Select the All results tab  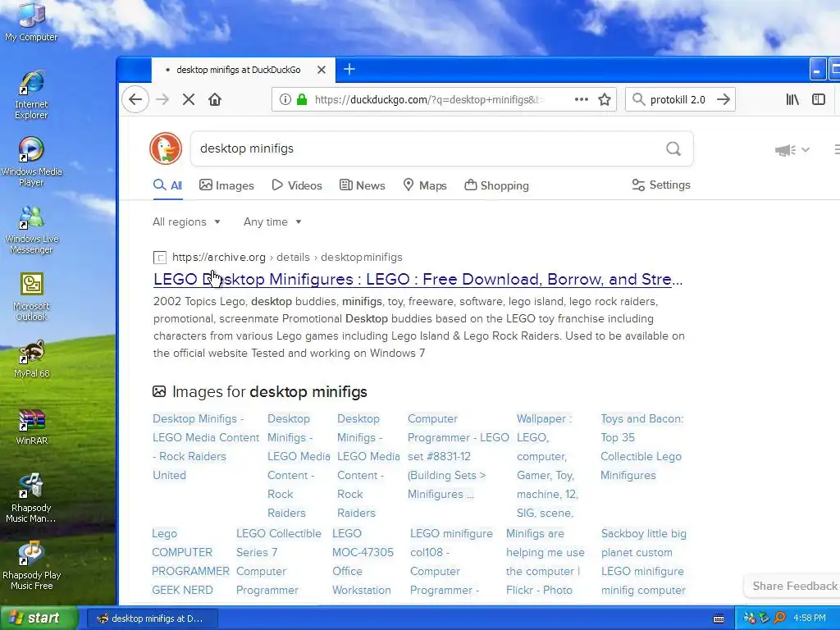pyautogui.click(x=167, y=185)
